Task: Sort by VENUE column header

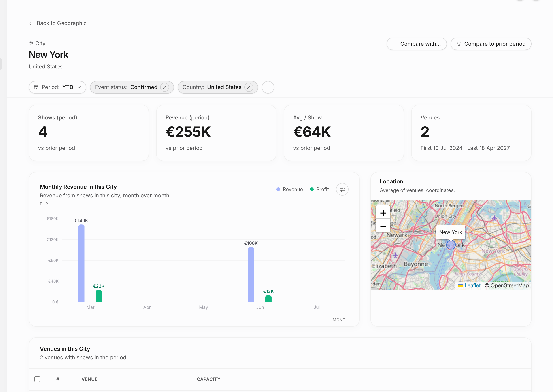Action: 89,379
